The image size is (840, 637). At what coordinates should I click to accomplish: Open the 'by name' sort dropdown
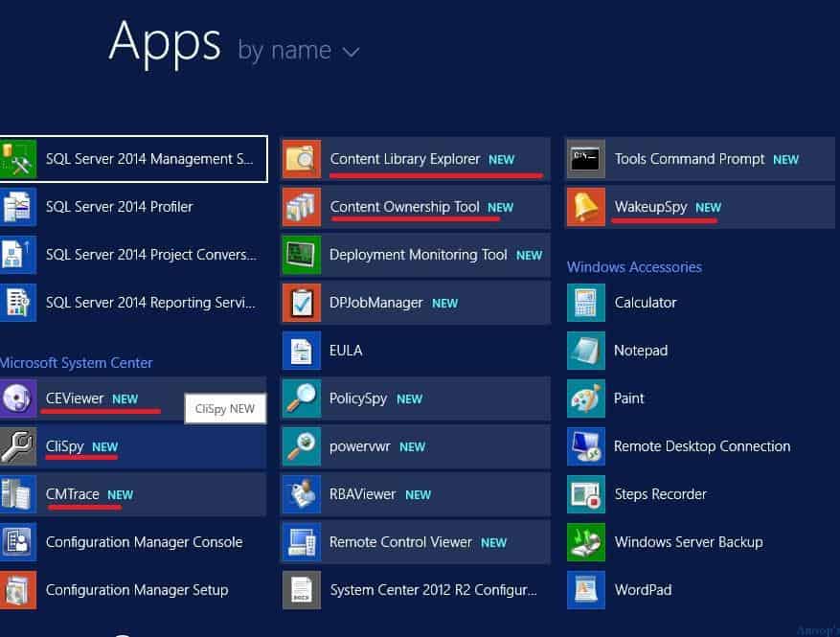299,51
